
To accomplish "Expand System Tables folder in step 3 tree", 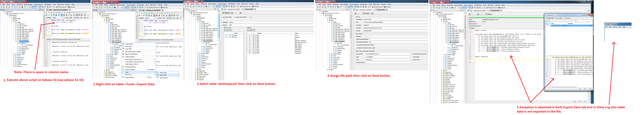I will pos(198,53).
